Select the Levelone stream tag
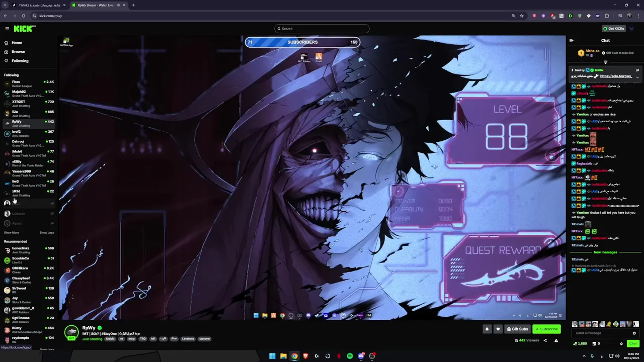This screenshot has width=644, height=362. [x=188, y=339]
